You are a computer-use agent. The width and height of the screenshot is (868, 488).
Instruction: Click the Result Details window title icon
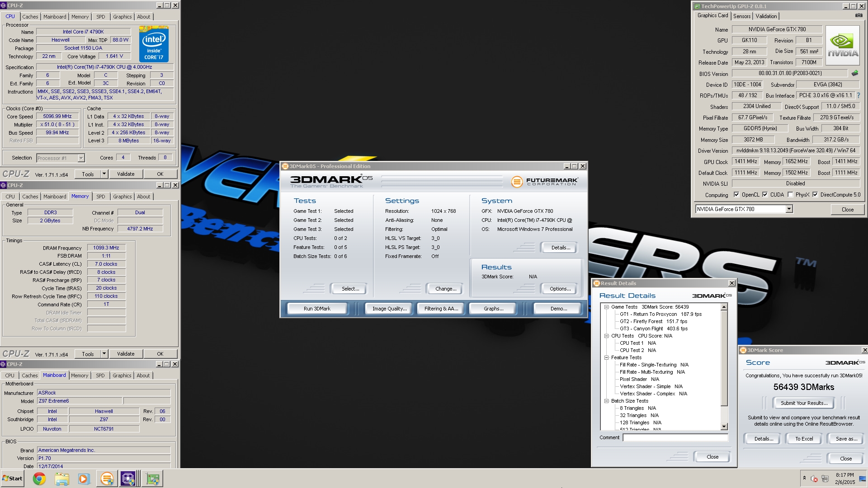point(597,283)
